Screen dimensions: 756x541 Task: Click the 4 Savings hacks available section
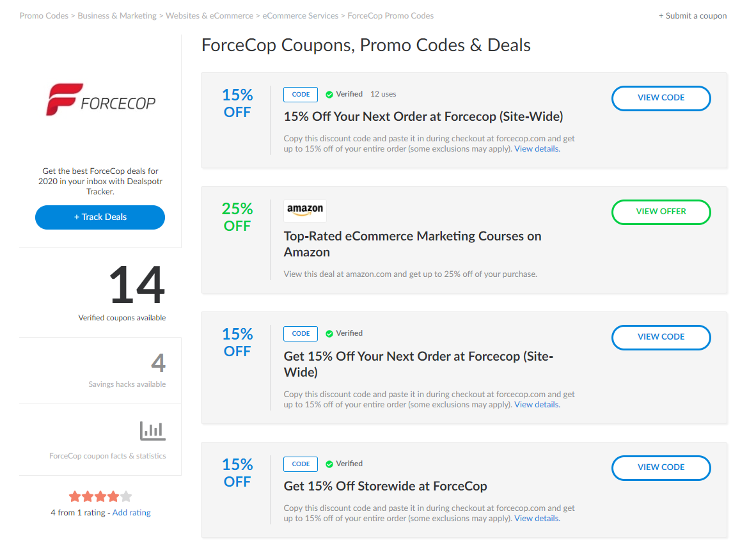[127, 371]
